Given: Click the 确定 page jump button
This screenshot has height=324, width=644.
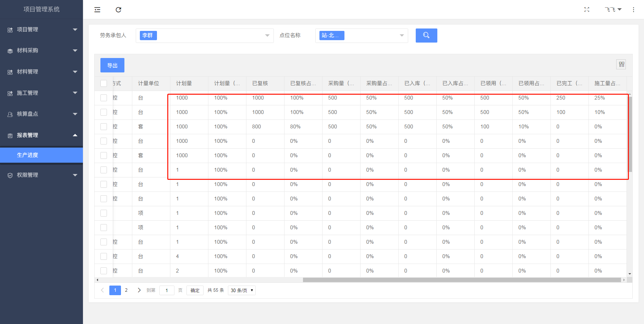Looking at the screenshot, I should tap(195, 290).
